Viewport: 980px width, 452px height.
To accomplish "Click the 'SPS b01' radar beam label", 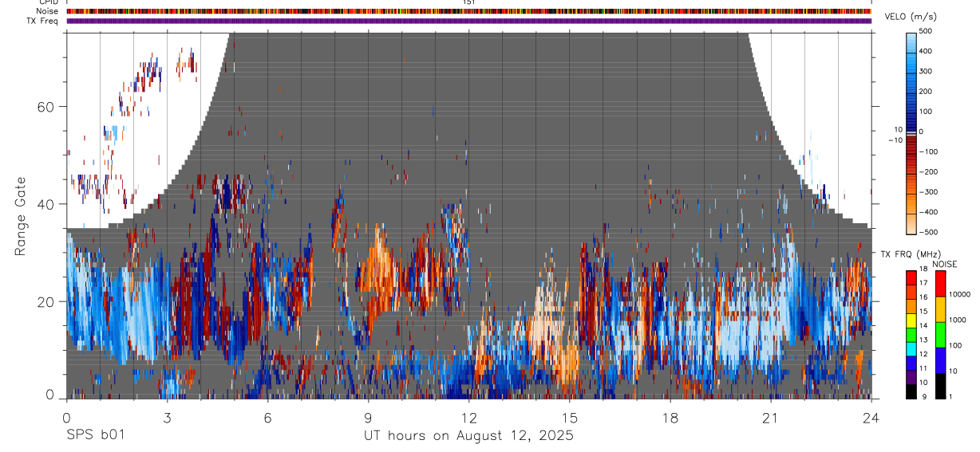I will [95, 436].
